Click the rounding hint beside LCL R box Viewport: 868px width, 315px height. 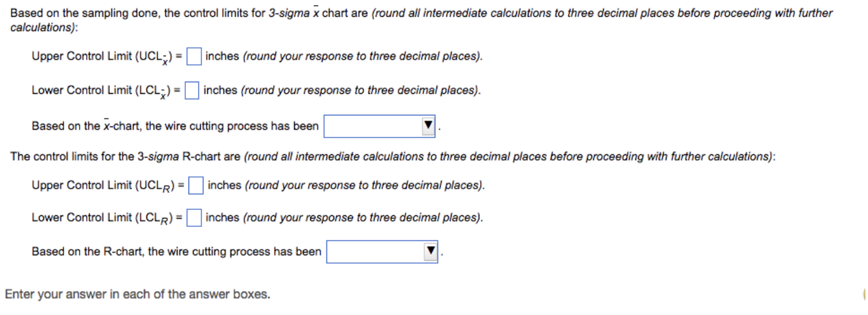(345, 218)
